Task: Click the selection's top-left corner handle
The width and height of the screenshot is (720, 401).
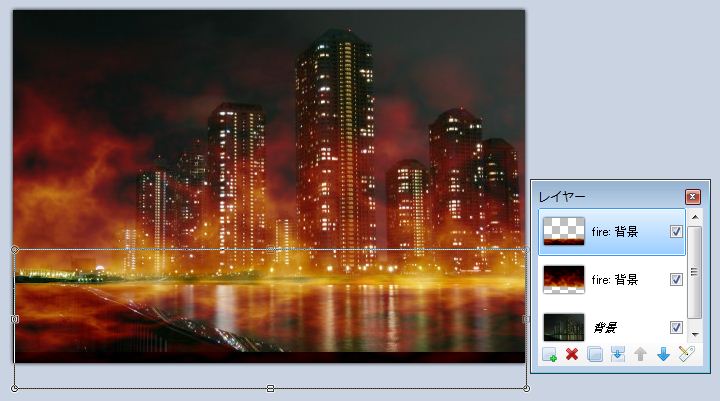Action: click(x=15, y=249)
